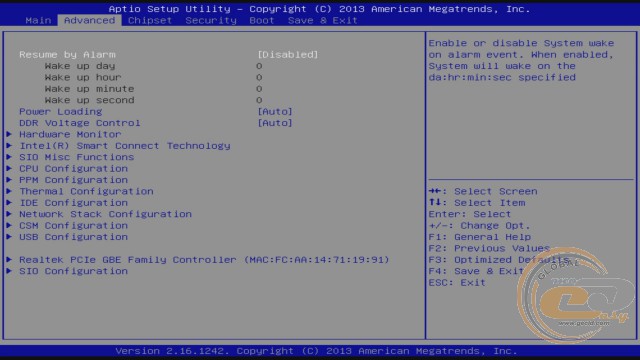Click the Wake up second label
640x360 pixels.
(89, 100)
